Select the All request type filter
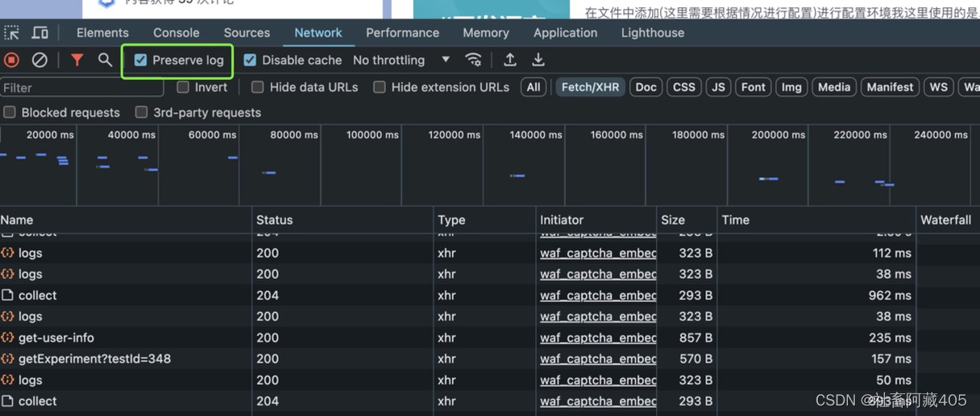980x416 pixels. coord(534,87)
